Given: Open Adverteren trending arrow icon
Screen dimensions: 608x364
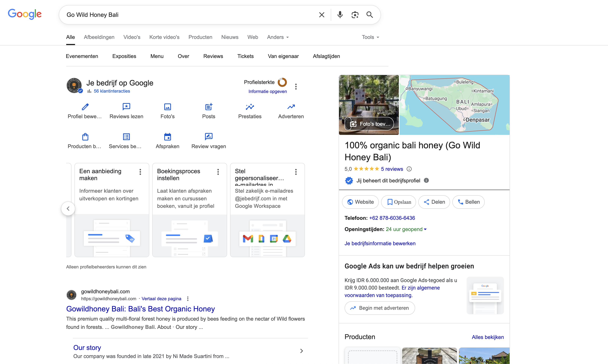Looking at the screenshot, I should pyautogui.click(x=291, y=107).
